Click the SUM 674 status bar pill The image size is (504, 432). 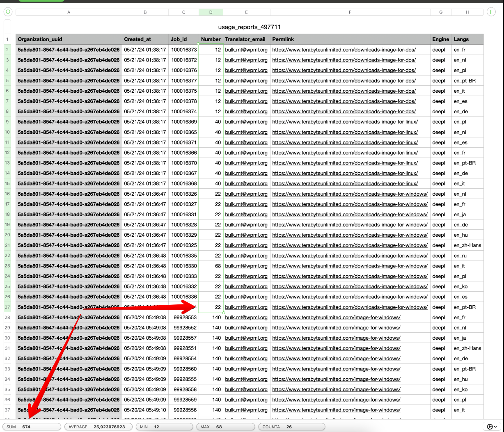[32, 427]
